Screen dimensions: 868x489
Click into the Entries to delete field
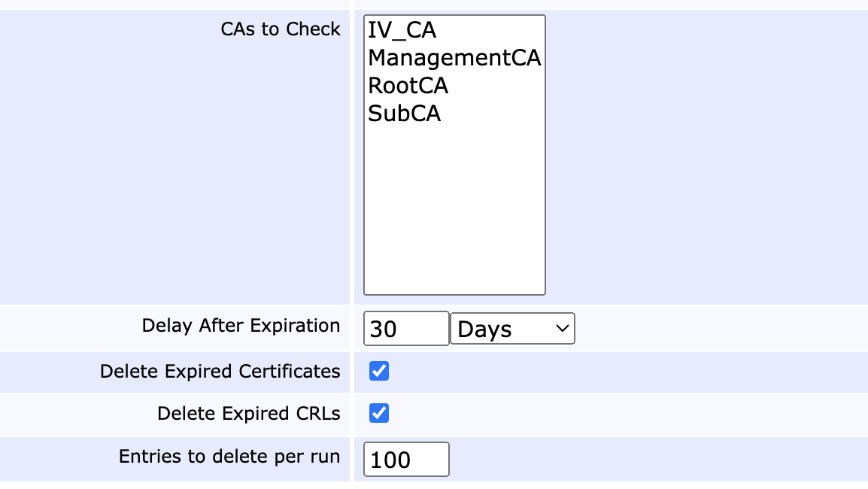[406, 459]
